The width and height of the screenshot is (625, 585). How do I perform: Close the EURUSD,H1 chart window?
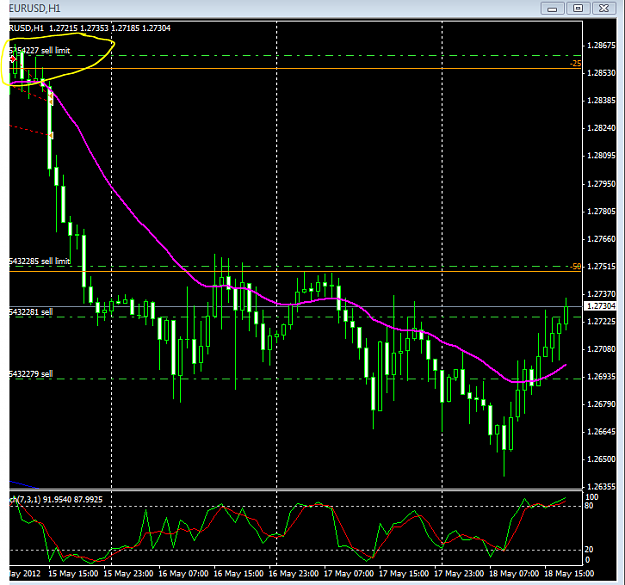604,8
